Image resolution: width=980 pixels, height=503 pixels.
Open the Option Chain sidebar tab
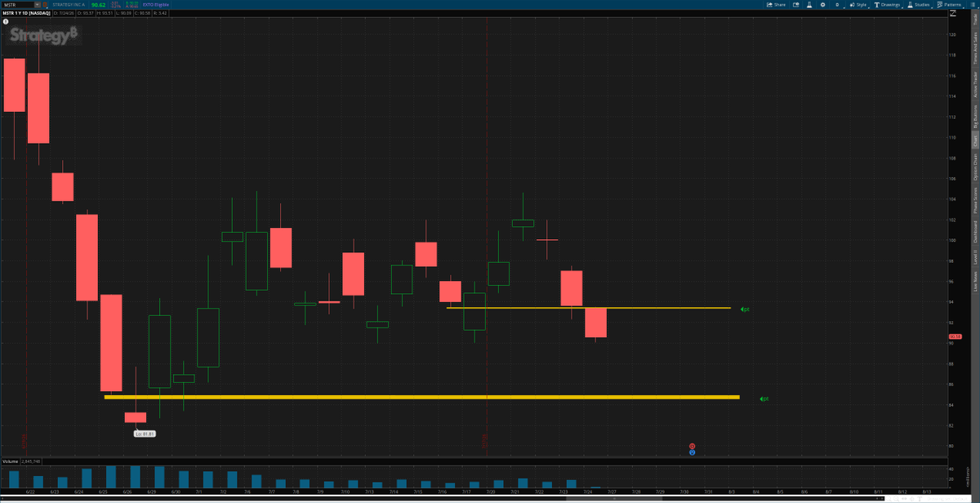coord(975,167)
